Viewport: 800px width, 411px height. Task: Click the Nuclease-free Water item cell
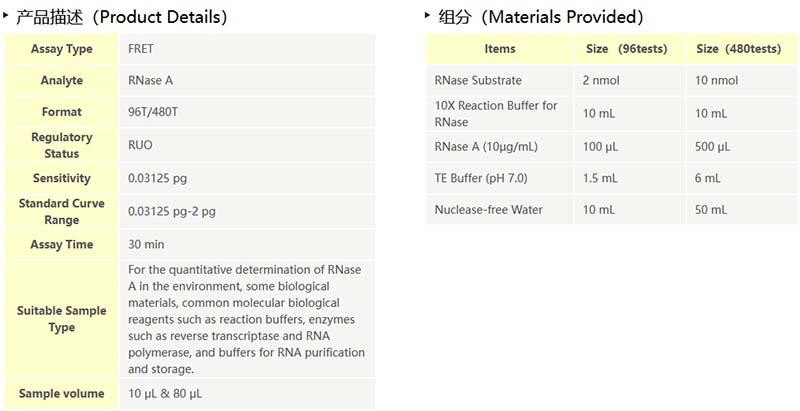click(x=486, y=209)
